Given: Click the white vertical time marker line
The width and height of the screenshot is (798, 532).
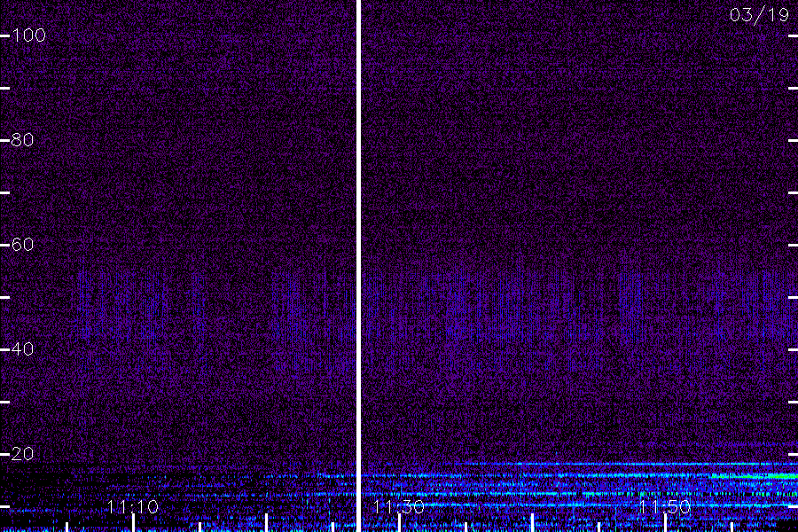Looking at the screenshot, I should pyautogui.click(x=358, y=266).
